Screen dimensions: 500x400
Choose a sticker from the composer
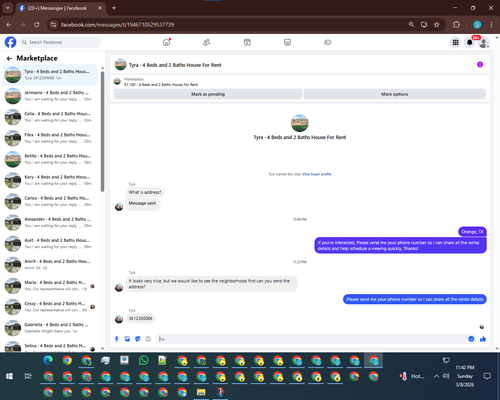138,339
